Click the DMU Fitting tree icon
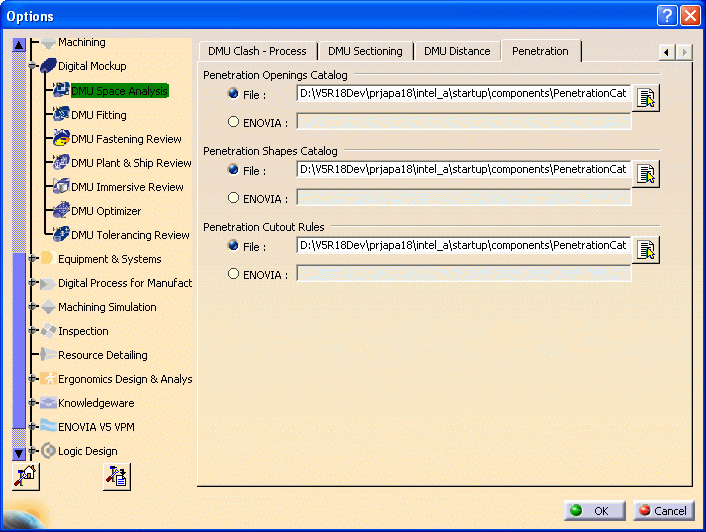Image resolution: width=706 pixels, height=532 pixels. [59, 115]
